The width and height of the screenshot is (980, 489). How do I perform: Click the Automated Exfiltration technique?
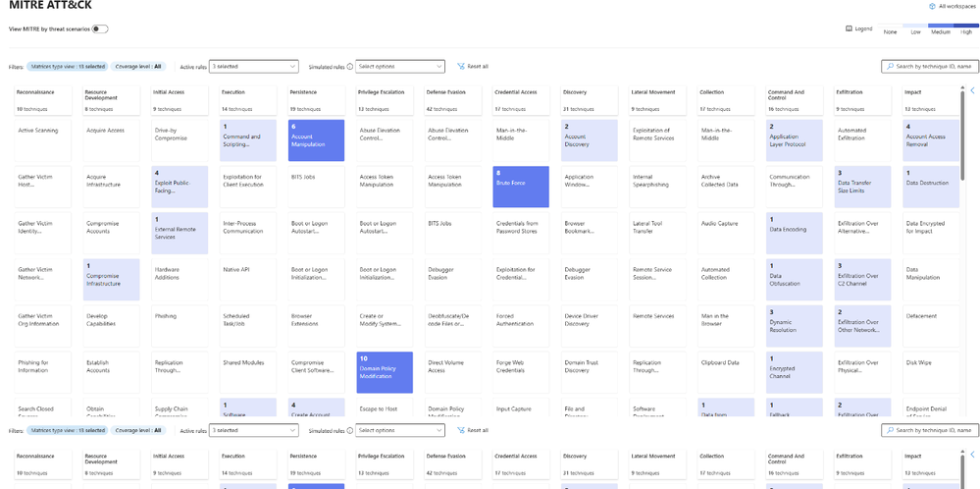[862, 140]
